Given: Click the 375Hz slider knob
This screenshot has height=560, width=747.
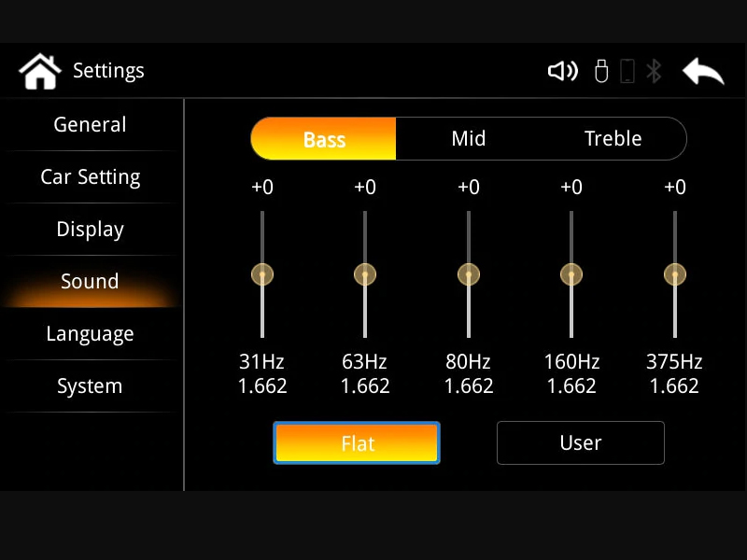Looking at the screenshot, I should [674, 274].
